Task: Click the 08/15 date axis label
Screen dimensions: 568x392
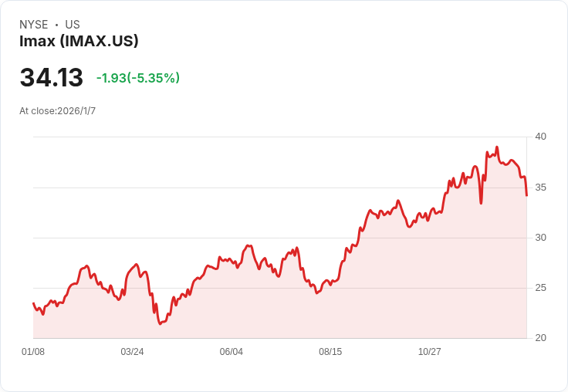Action: pos(330,351)
